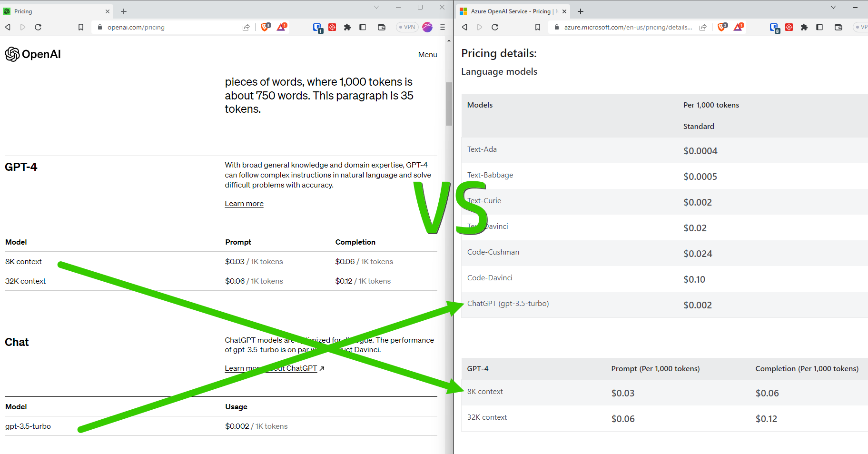The image size is (868, 454).
Task: Close the Pricing tab
Action: [x=108, y=11]
